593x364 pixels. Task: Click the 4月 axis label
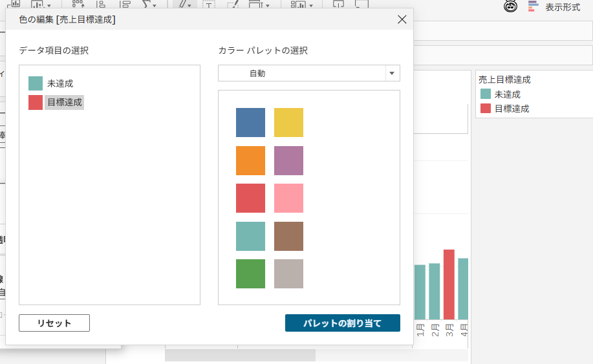tap(464, 330)
